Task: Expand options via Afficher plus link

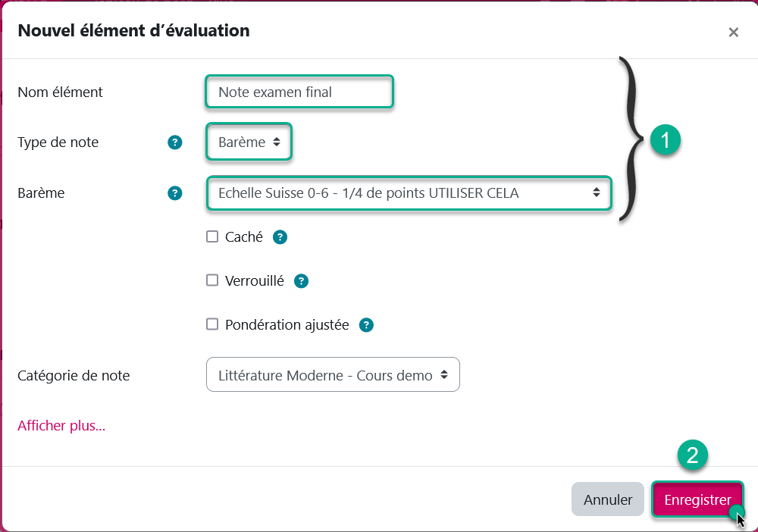Action: point(61,426)
